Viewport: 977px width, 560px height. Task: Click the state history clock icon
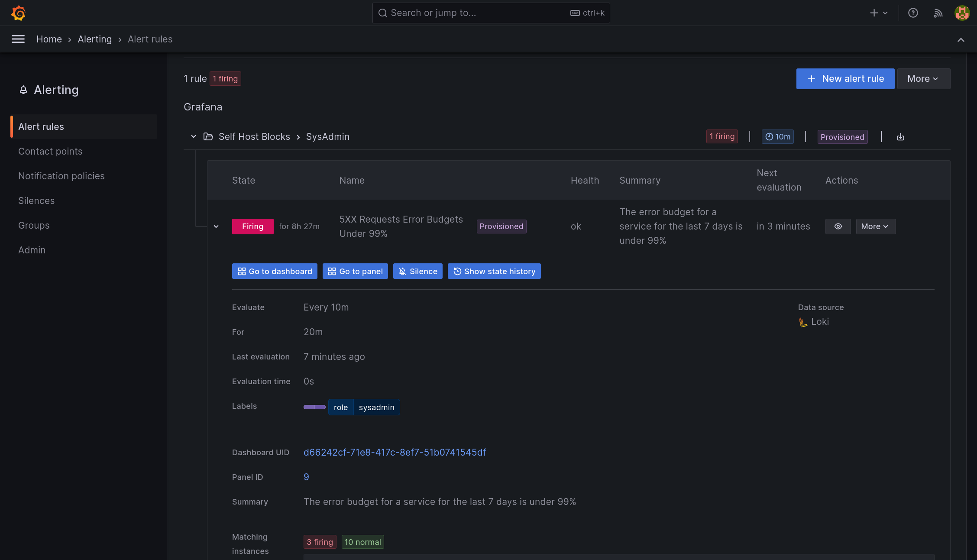pos(458,271)
